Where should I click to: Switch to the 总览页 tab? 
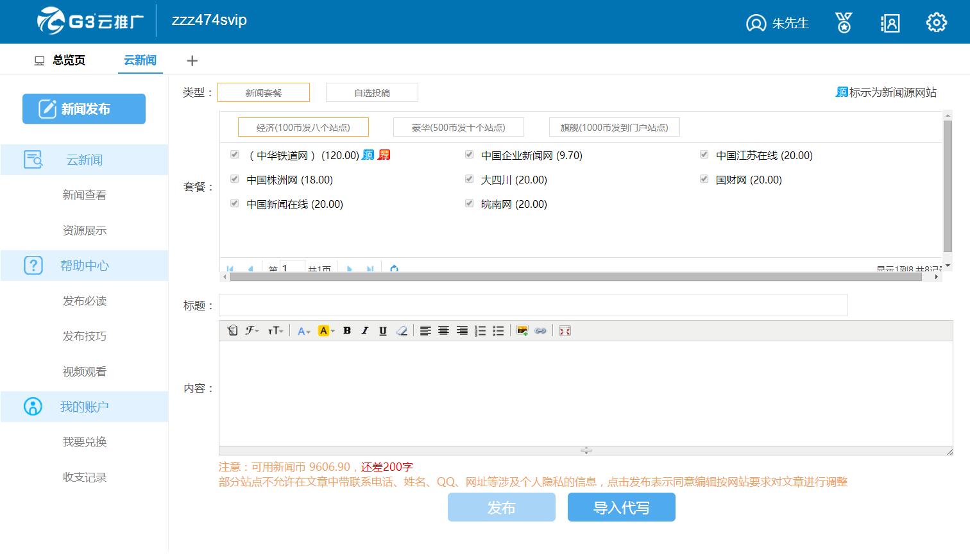tap(60, 60)
